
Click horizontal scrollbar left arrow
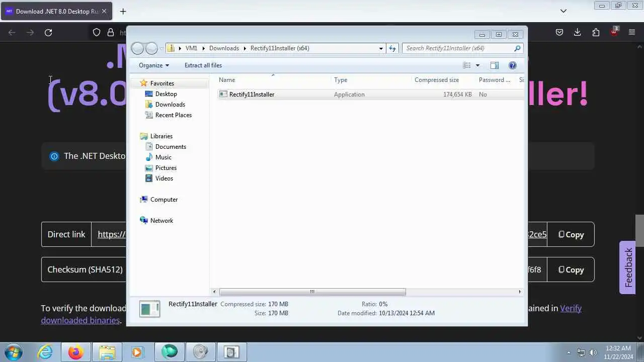point(214,292)
